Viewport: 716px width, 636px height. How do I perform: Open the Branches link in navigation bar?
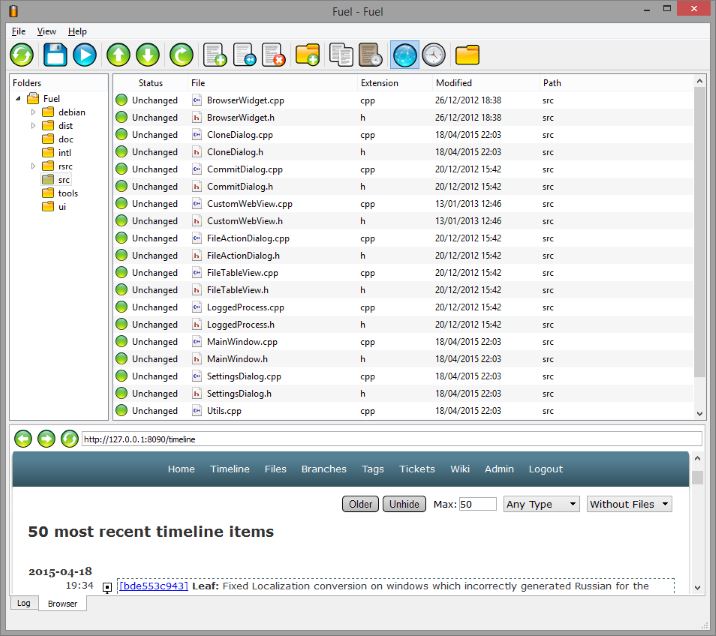(x=323, y=469)
